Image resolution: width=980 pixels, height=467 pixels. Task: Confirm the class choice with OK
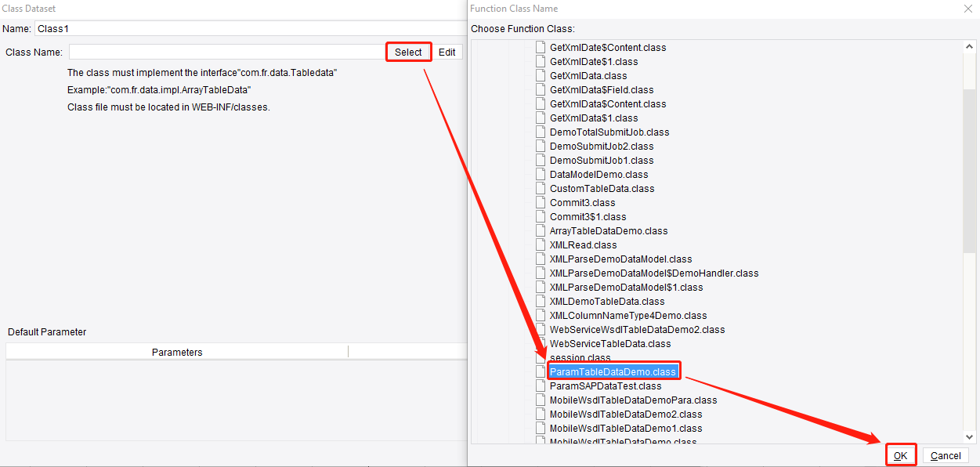(x=901, y=455)
